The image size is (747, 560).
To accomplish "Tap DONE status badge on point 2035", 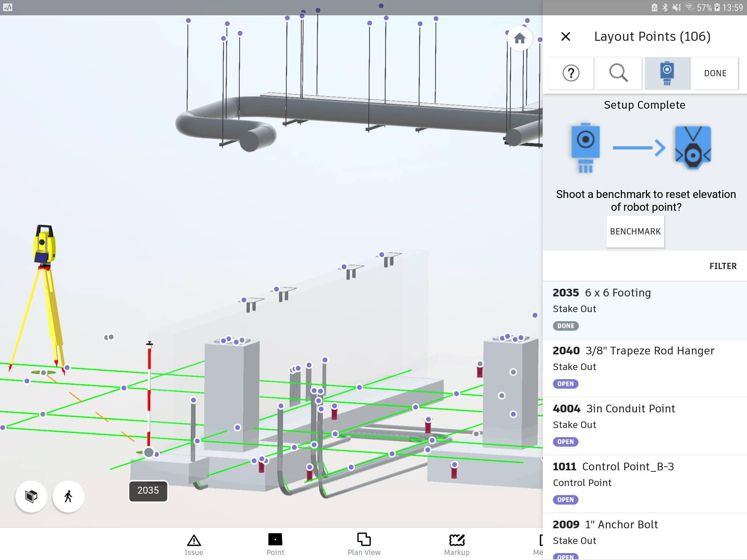I will point(566,326).
